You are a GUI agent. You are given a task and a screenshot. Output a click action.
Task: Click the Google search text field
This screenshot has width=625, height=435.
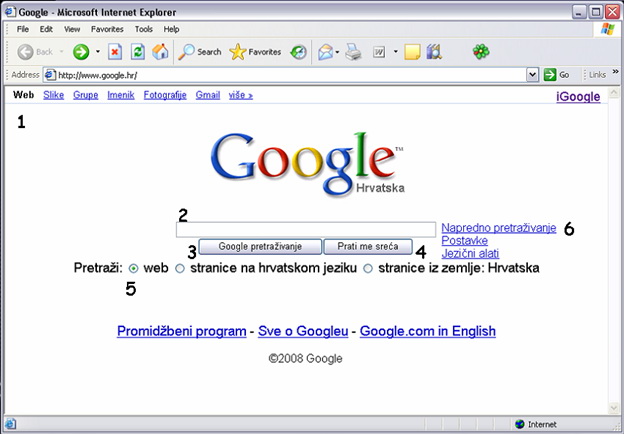pyautogui.click(x=306, y=229)
